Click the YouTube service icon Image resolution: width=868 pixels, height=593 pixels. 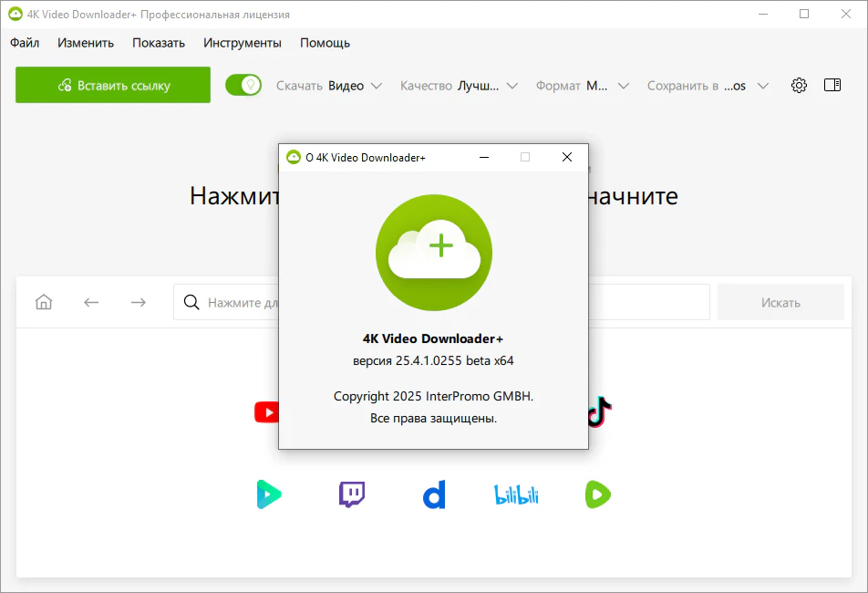tap(267, 411)
